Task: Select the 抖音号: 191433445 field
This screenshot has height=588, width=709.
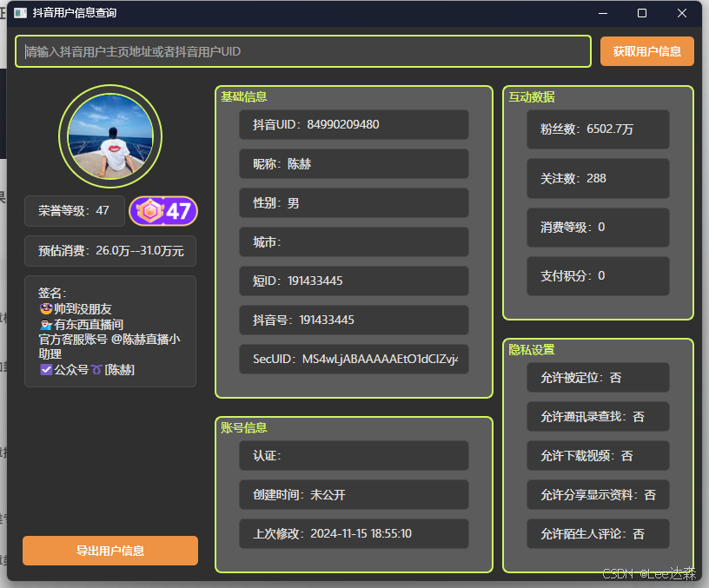Action: [x=354, y=320]
